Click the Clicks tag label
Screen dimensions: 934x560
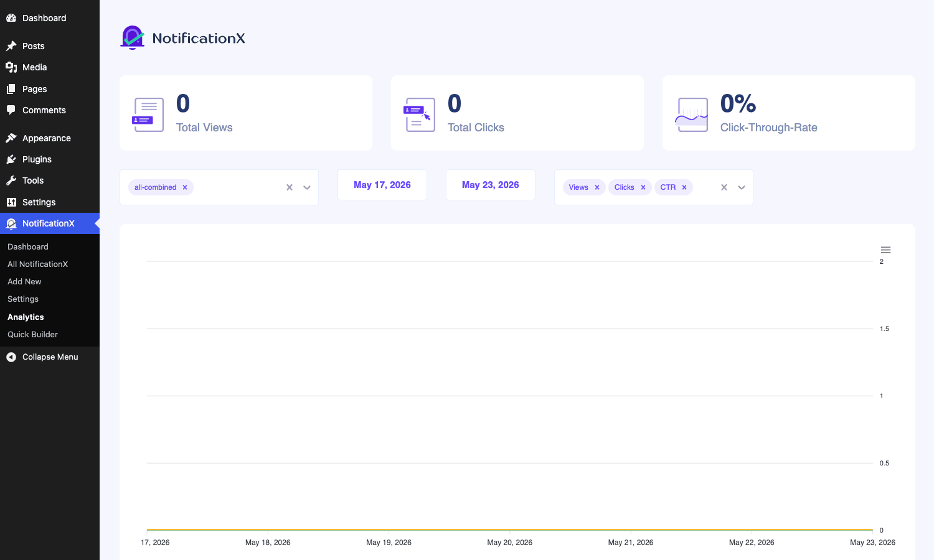coord(624,187)
